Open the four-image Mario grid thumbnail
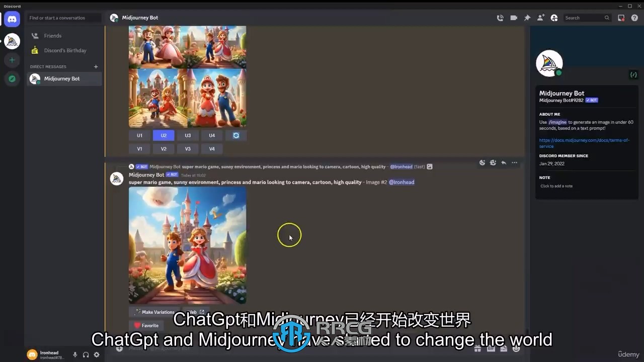 point(188,76)
